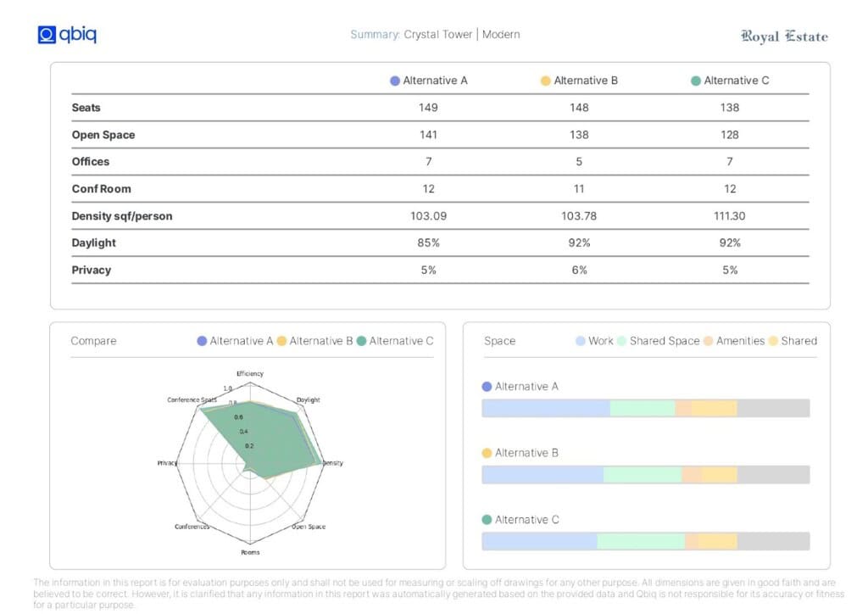Click the green segment of Alternative B bar

643,475
